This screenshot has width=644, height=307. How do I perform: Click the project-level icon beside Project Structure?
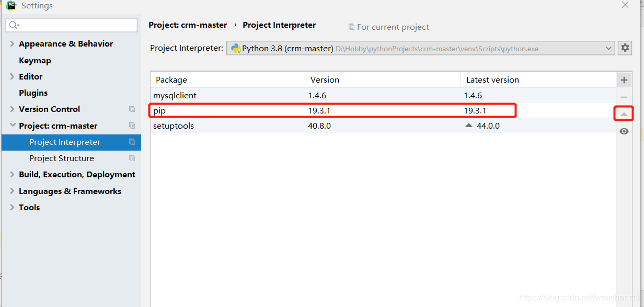(x=132, y=158)
